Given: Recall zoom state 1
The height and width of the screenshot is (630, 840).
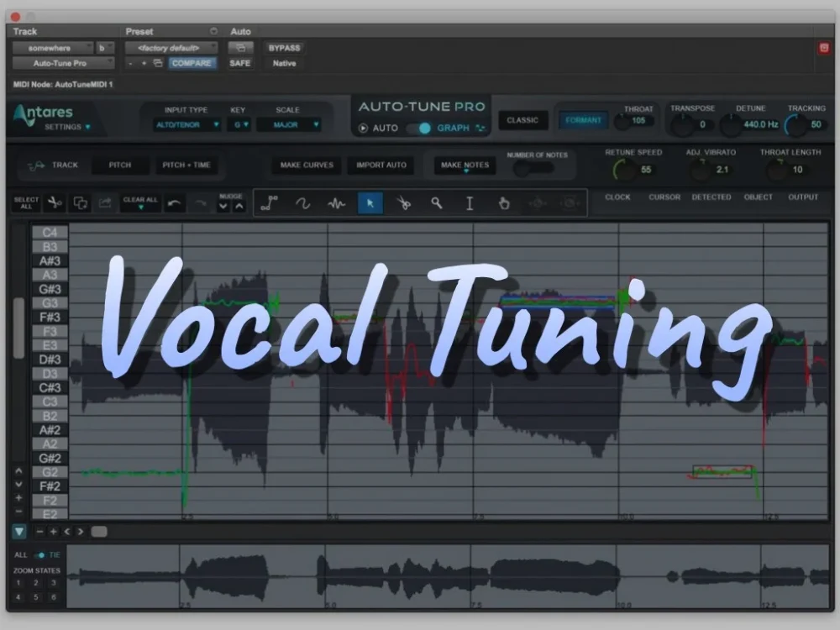Looking at the screenshot, I should 18,583.
